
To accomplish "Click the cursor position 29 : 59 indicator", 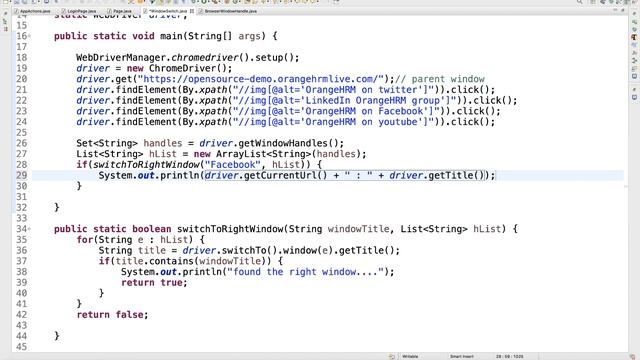I will pos(509,356).
